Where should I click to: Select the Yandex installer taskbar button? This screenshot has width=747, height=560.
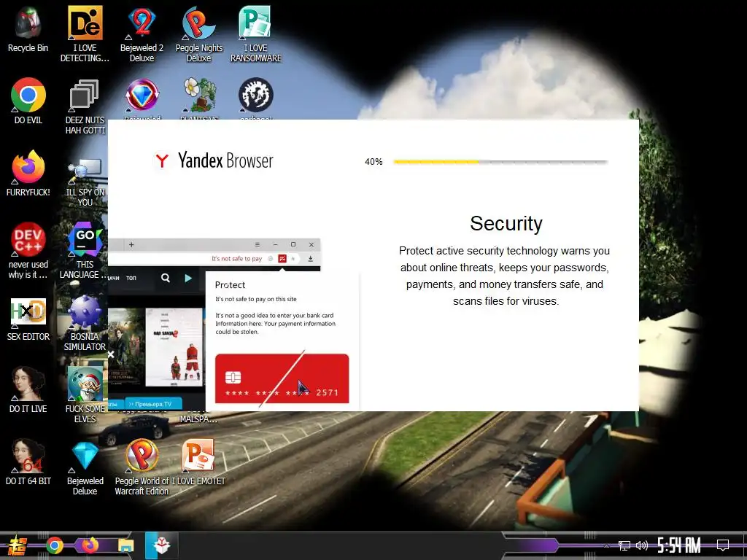pos(162,545)
